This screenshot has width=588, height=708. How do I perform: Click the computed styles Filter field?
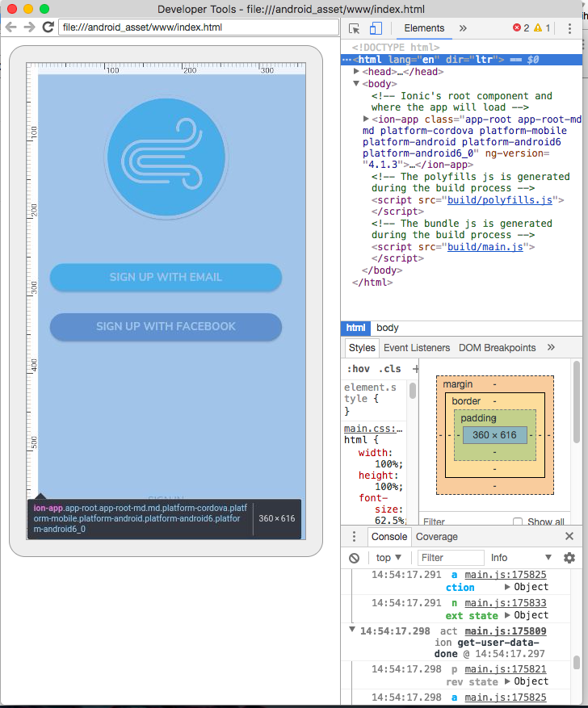pyautogui.click(x=465, y=522)
